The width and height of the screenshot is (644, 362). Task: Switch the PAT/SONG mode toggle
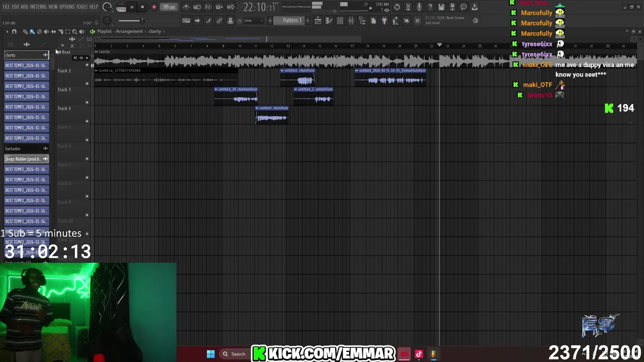pyautogui.click(x=121, y=7)
